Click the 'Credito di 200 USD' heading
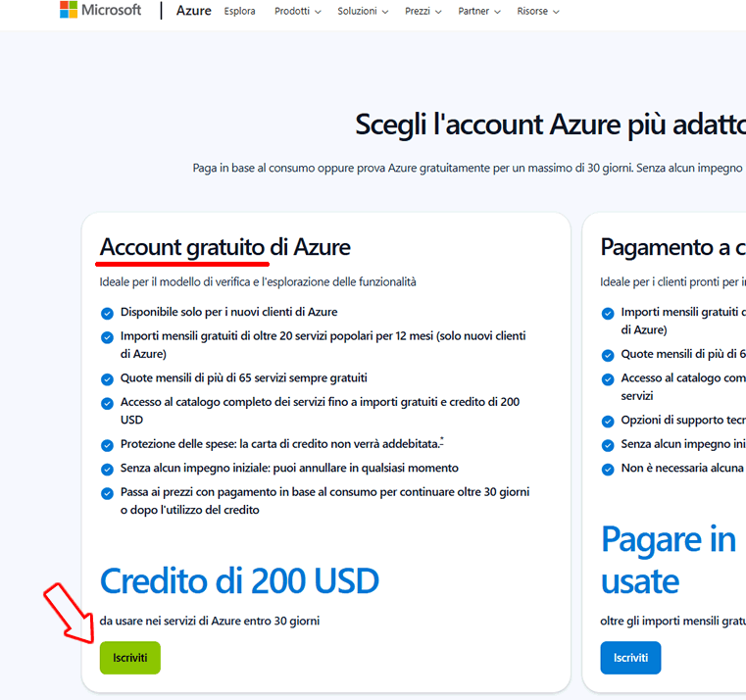 [239, 580]
